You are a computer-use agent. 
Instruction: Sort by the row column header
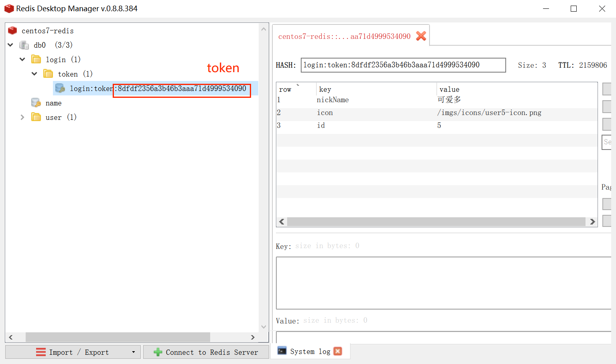(296, 89)
